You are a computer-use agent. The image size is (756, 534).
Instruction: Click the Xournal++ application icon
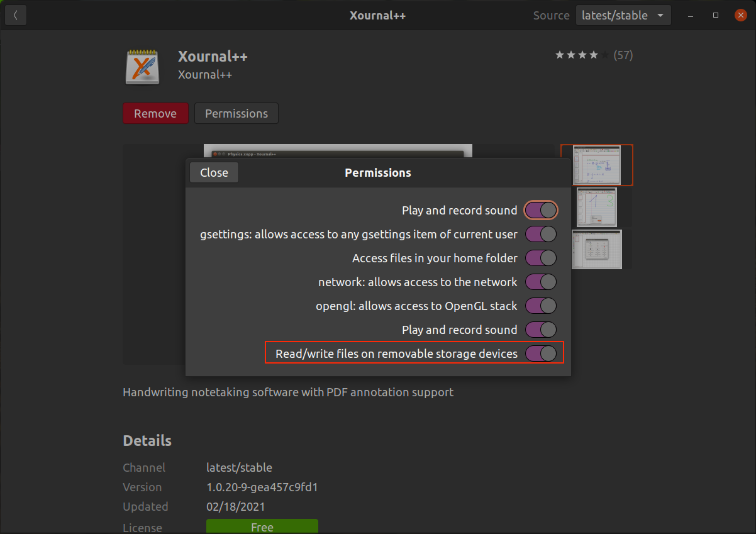tap(142, 65)
